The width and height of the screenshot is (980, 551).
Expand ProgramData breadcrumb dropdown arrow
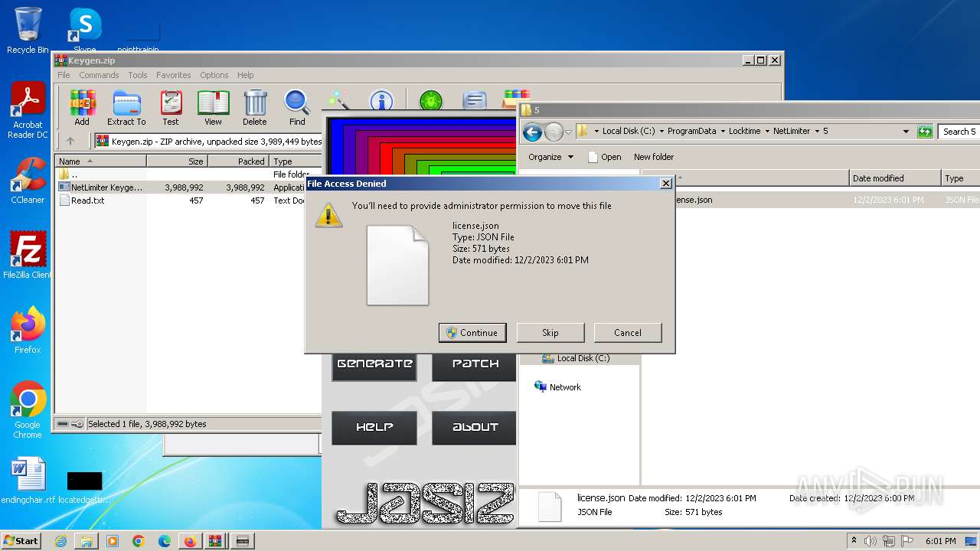coord(723,131)
